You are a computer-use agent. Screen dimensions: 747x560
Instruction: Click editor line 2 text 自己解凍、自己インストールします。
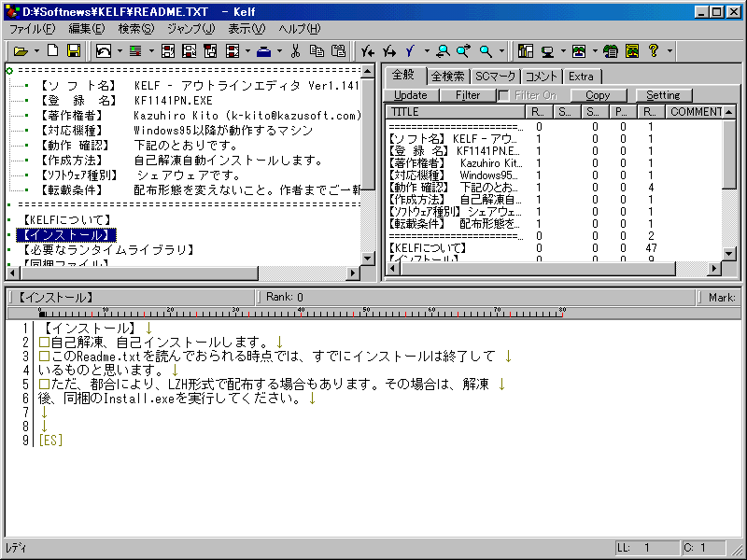click(x=160, y=342)
